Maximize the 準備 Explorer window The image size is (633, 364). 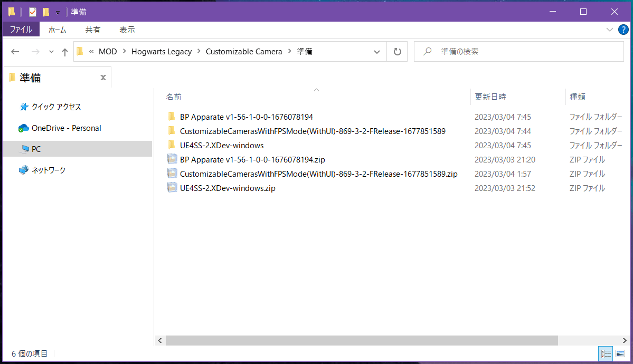583,12
